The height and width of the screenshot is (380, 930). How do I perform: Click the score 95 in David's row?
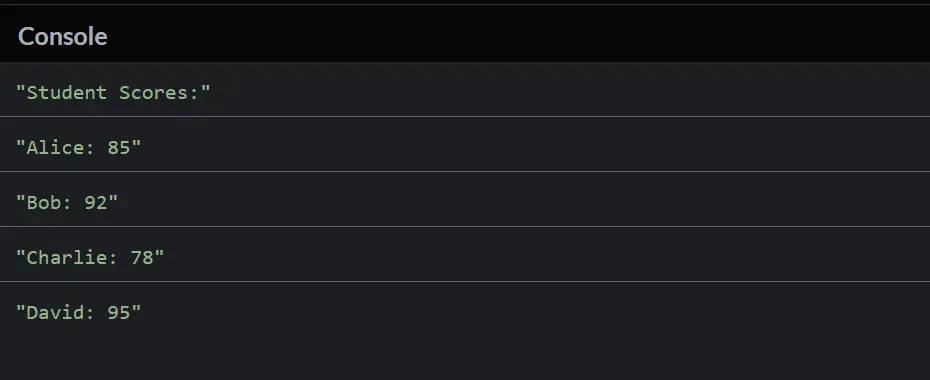[119, 312]
